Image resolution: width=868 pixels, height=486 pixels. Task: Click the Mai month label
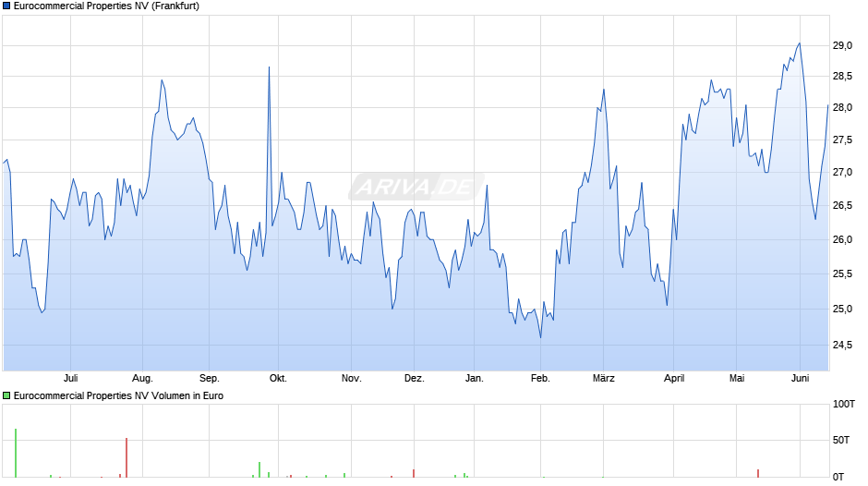(736, 378)
